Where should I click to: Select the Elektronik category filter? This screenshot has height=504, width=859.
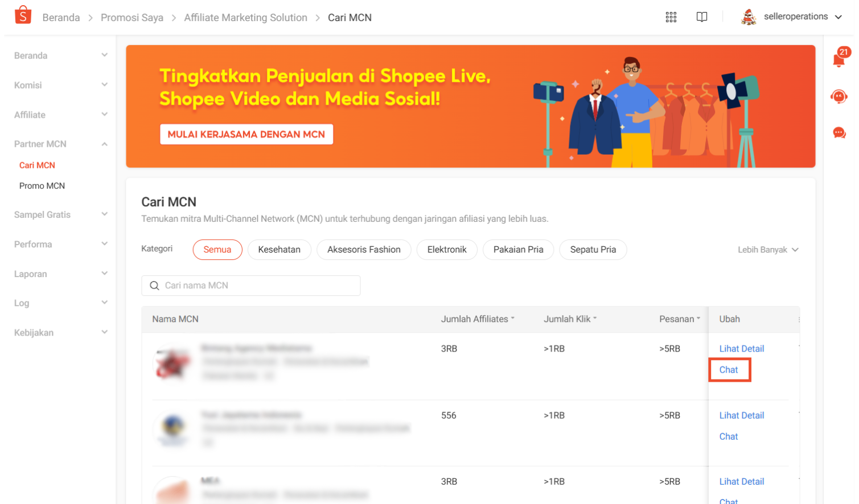446,249
